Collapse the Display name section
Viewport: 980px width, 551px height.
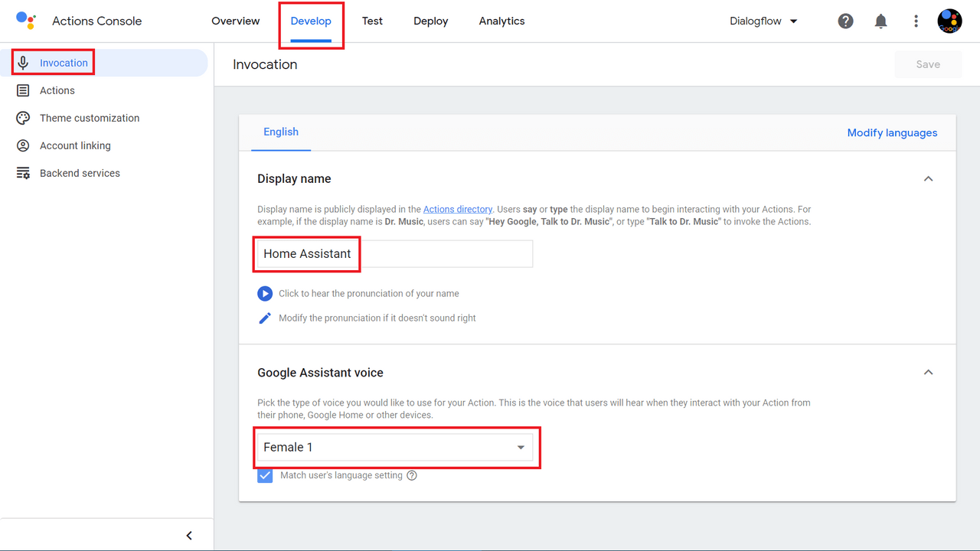tap(928, 178)
